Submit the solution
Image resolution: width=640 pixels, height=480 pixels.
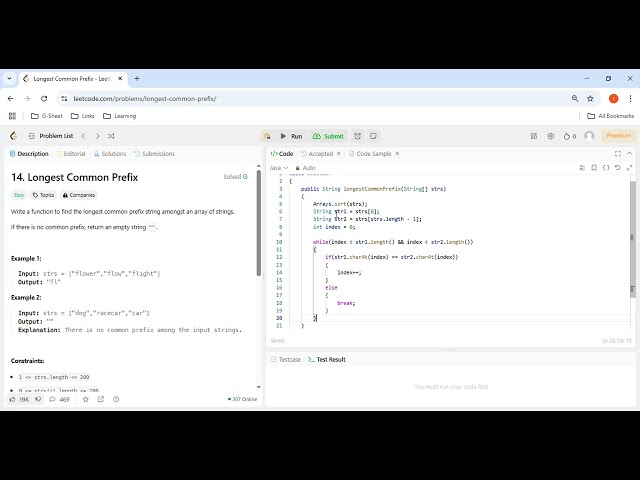coord(328,136)
